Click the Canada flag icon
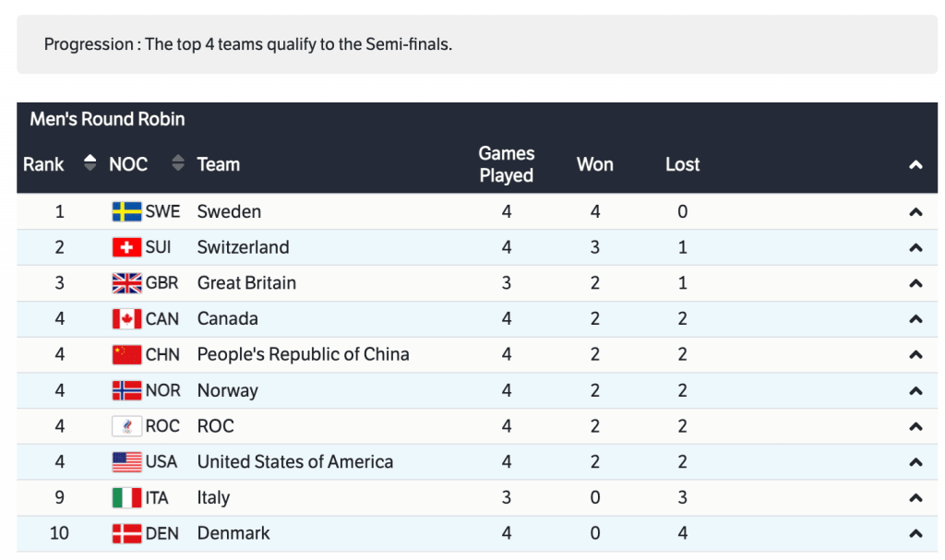945x560 pixels. (x=126, y=319)
